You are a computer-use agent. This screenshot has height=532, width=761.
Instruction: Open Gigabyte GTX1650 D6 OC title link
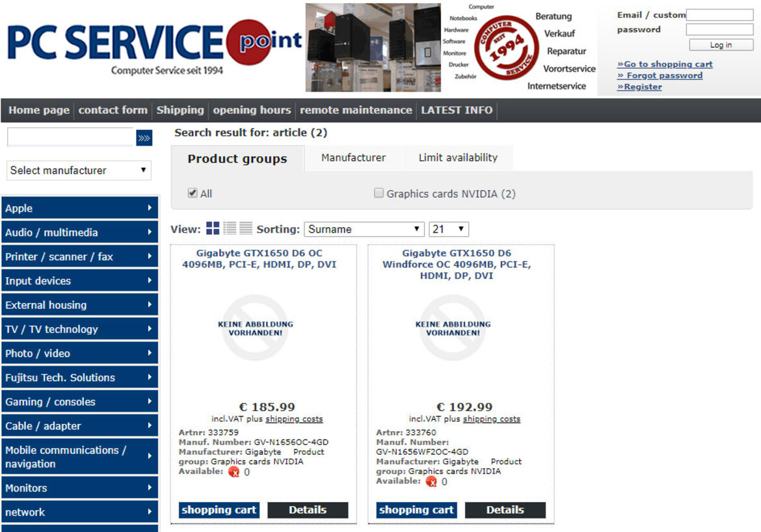[x=259, y=259]
